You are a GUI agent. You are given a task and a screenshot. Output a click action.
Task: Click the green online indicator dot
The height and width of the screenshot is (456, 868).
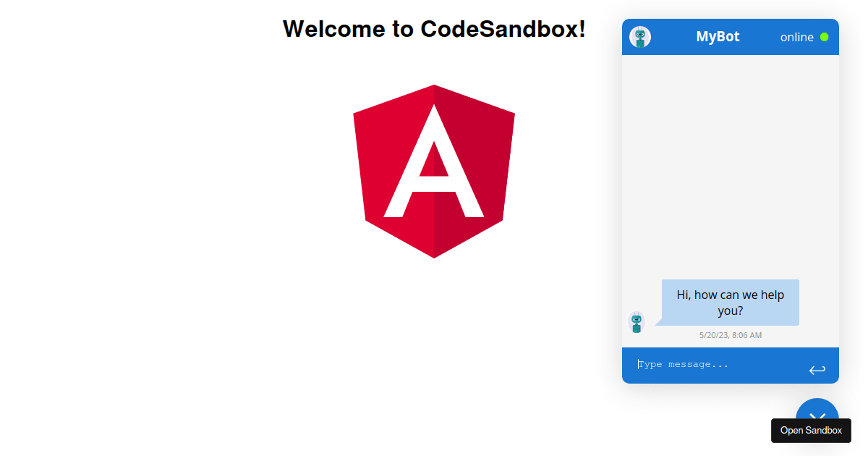[x=825, y=37]
